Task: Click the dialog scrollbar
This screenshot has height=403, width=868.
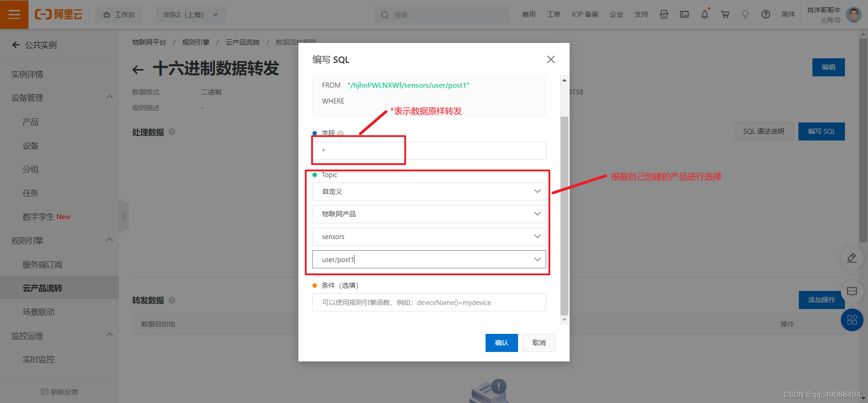Action: click(564, 216)
